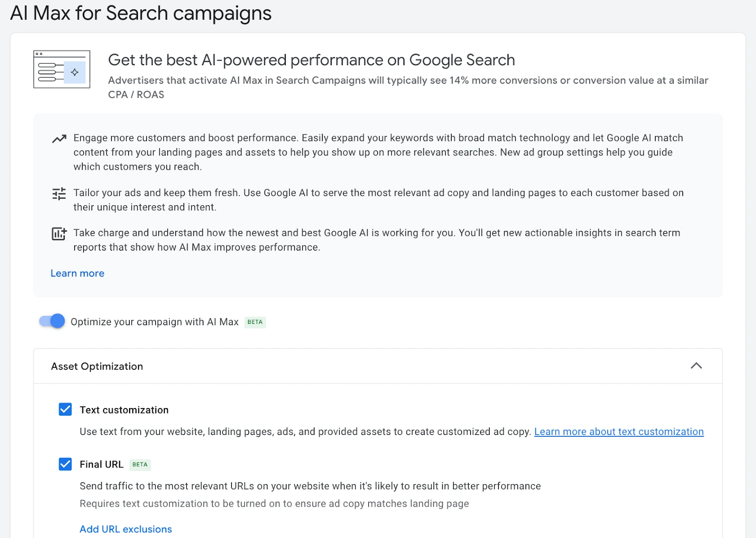Image resolution: width=756 pixels, height=538 pixels.
Task: Click the AI Max for Search campaigns page title
Action: click(141, 13)
